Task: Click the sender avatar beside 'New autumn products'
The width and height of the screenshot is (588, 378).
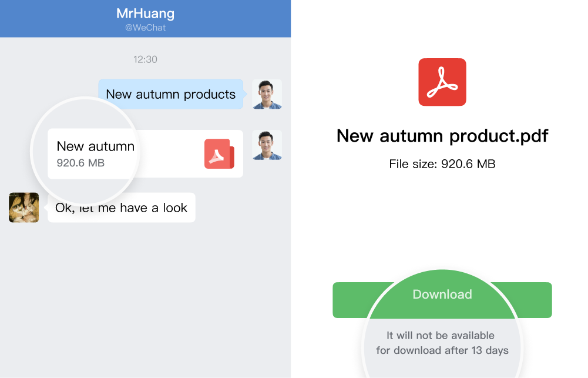Action: point(267,94)
